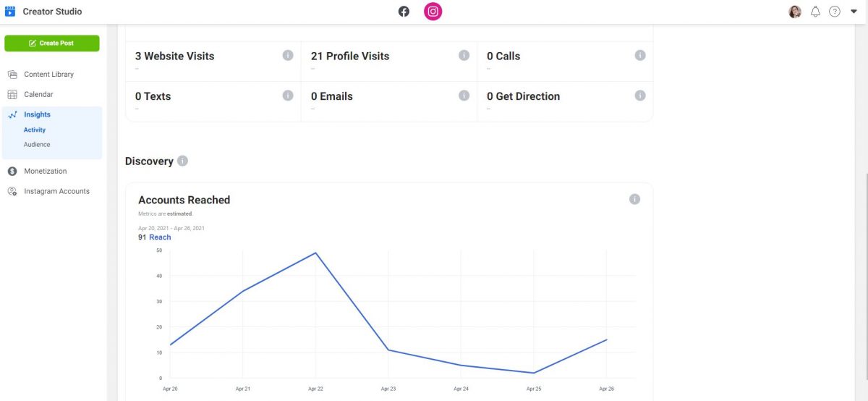Show info next to Discovery heading

pyautogui.click(x=183, y=161)
